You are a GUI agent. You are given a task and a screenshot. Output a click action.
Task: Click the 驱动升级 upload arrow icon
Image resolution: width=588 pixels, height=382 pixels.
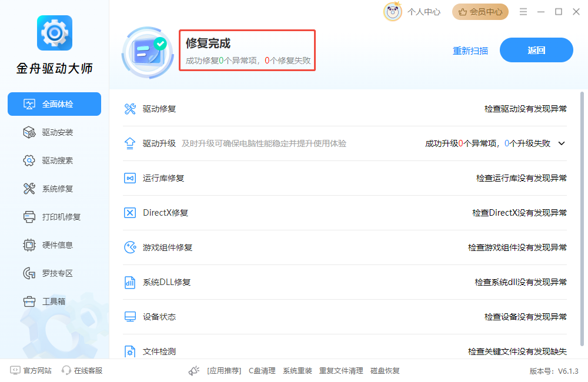click(130, 143)
